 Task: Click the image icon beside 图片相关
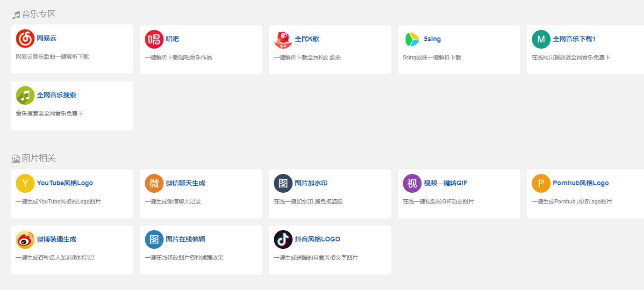(x=16, y=159)
